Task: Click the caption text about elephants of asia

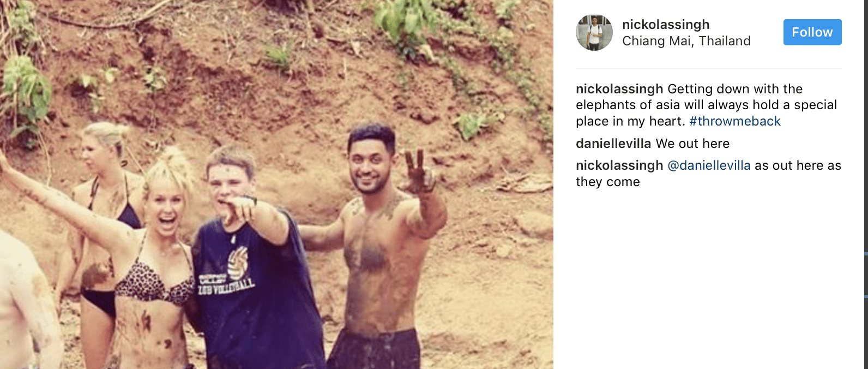Action: point(707,105)
